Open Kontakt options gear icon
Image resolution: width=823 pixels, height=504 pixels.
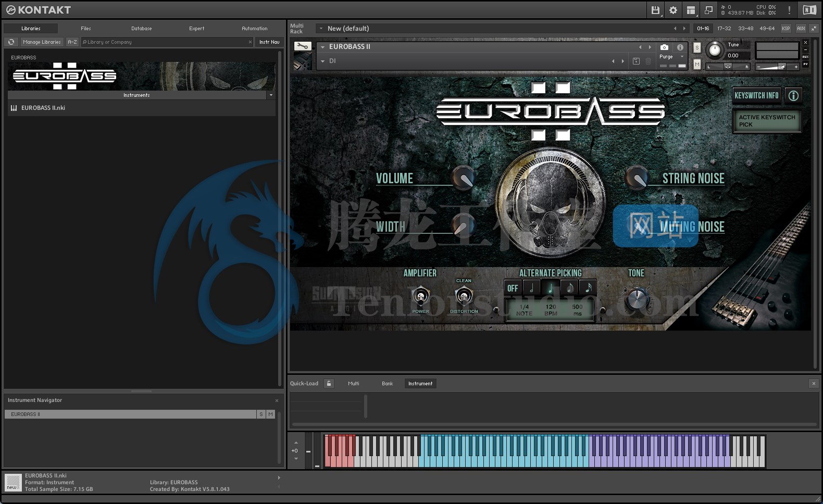[x=673, y=10]
